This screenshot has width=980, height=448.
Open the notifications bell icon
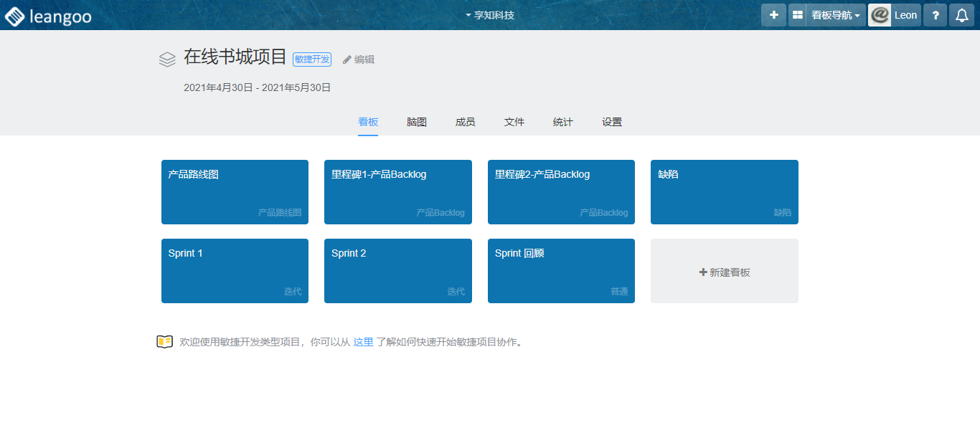pos(961,15)
